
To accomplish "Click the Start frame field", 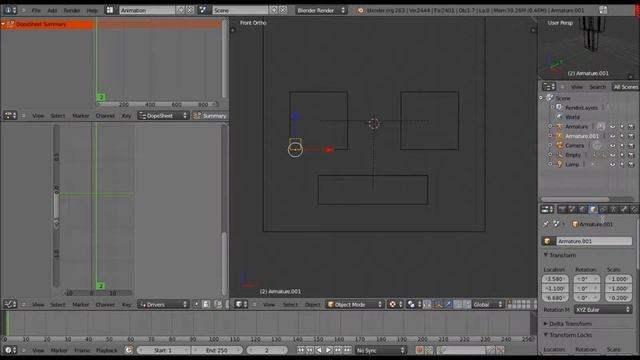I will (x=163, y=350).
